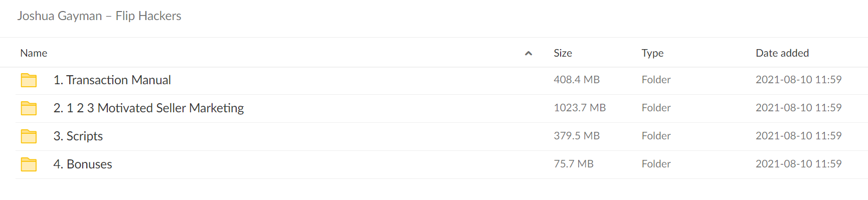Click the date added for Bonuses row
The width and height of the screenshot is (868, 200).
[x=799, y=164]
